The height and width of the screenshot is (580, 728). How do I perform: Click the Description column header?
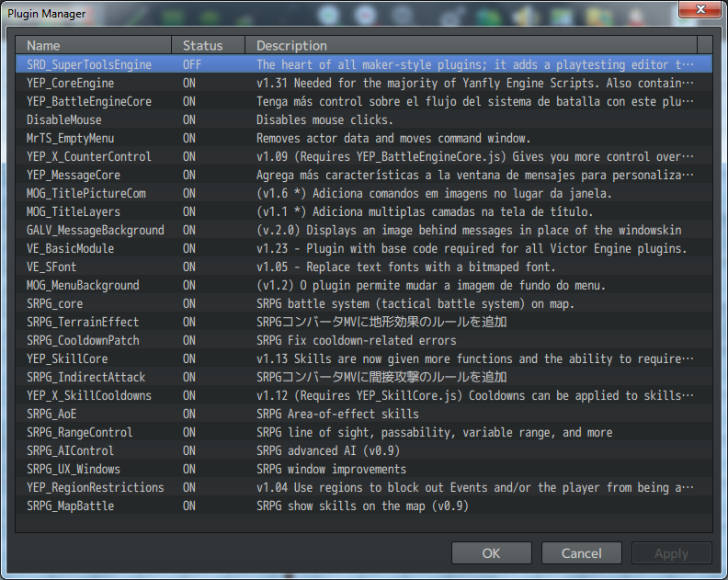[x=472, y=46]
